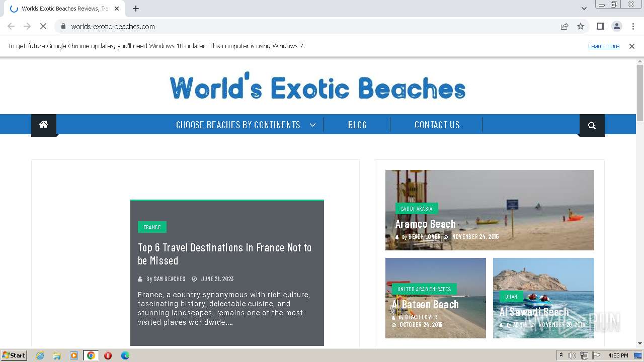Select the Chrome taskbar button

[91, 355]
